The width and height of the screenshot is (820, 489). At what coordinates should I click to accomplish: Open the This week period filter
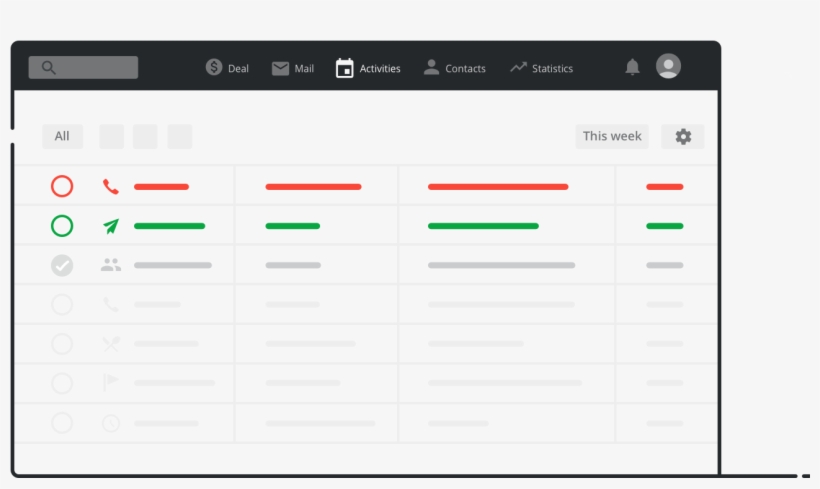point(612,137)
